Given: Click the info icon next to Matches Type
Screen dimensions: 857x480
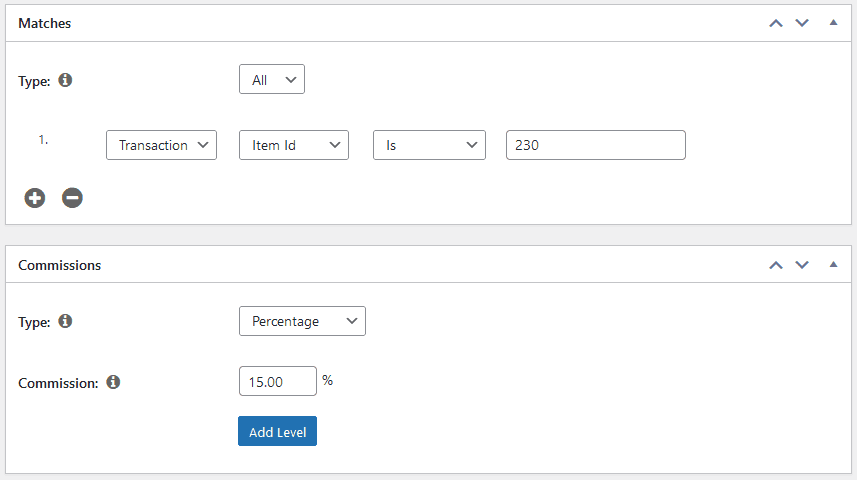Looking at the screenshot, I should [65, 80].
